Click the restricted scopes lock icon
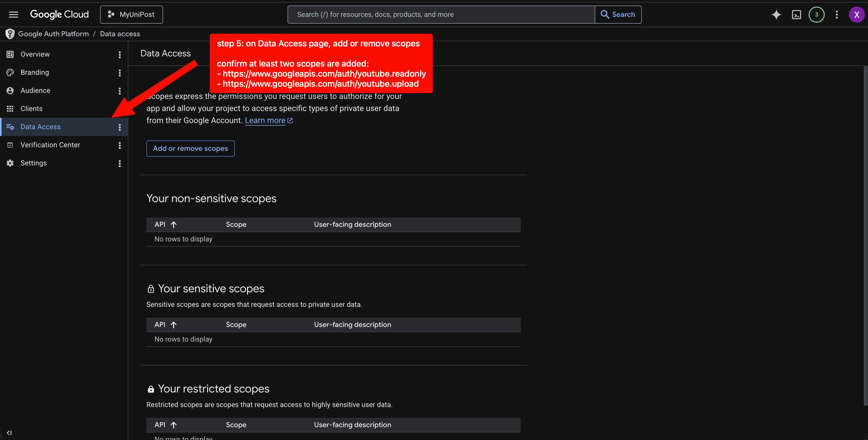The image size is (868, 440). 151,389
